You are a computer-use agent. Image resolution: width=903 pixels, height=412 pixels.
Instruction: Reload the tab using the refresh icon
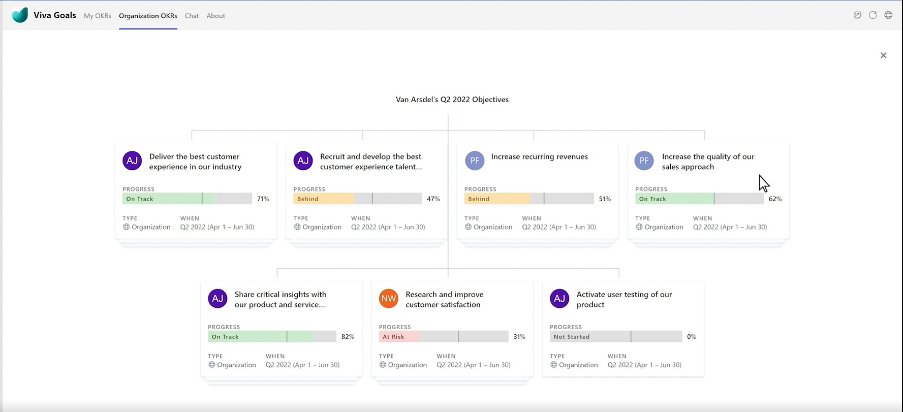873,16
